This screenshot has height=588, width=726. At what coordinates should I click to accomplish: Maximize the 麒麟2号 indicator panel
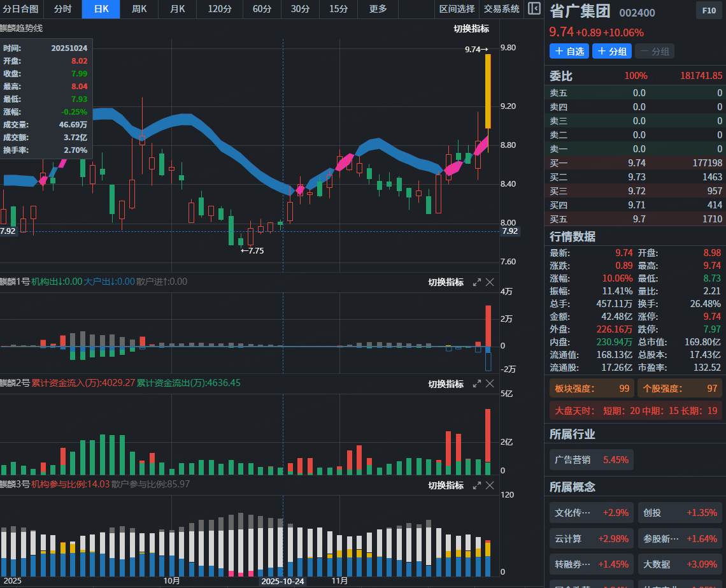pos(476,384)
